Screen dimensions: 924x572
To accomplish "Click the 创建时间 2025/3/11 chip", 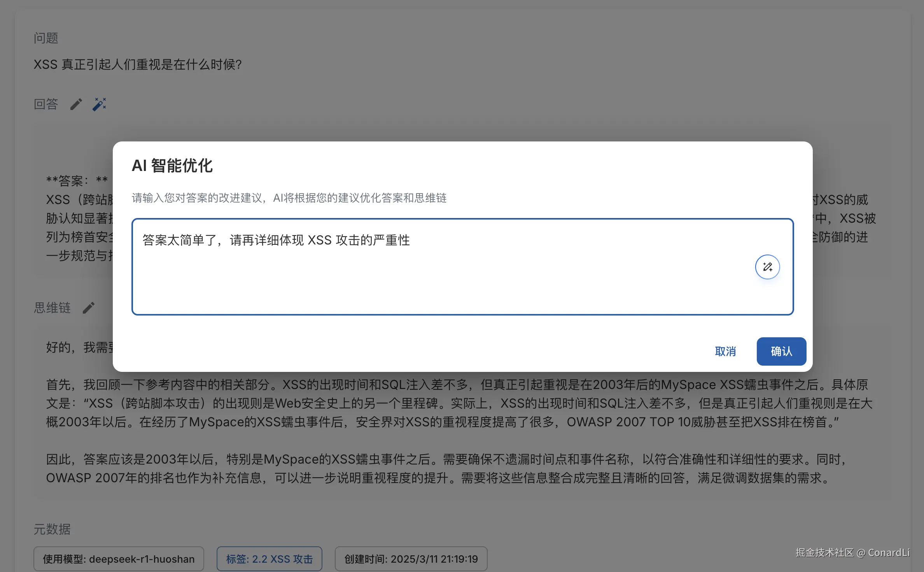I will pos(411,559).
